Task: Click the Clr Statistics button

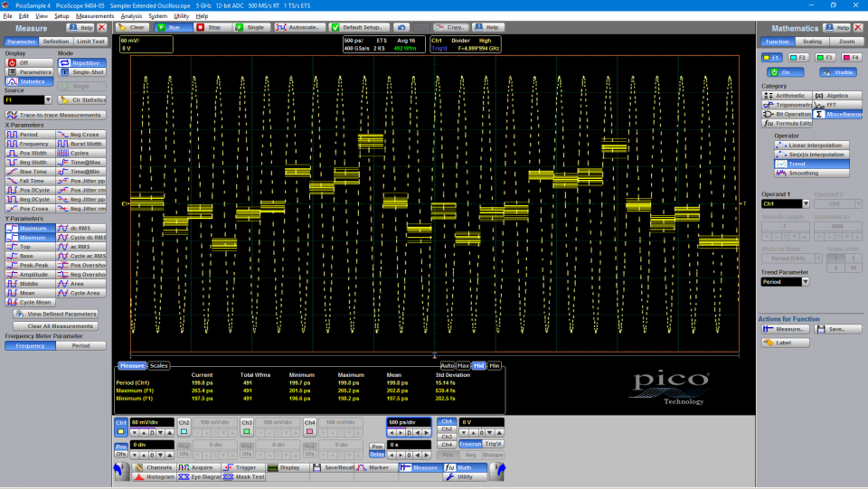Action: [82, 99]
